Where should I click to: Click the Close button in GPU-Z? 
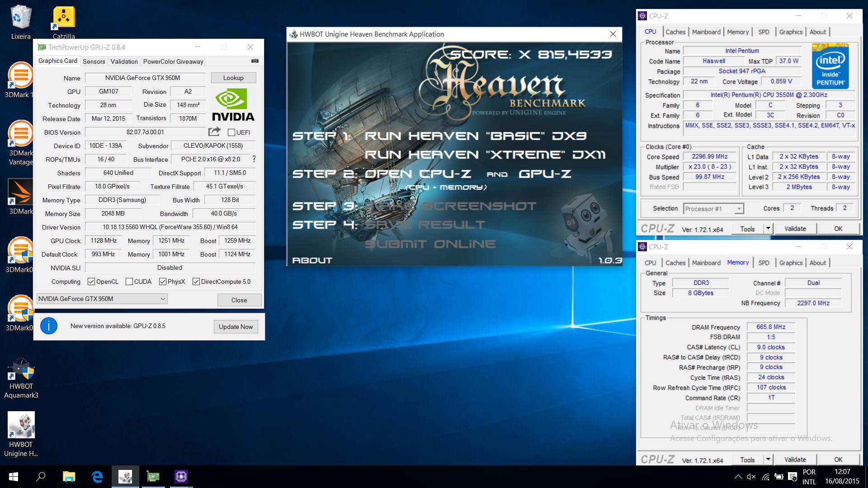(x=239, y=300)
